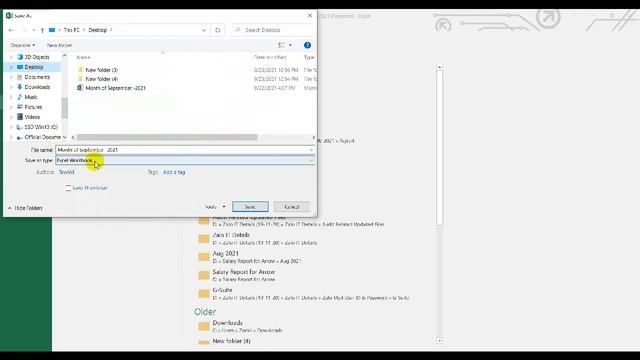640x360 pixels.
Task: Expand the 3D Objects tree node
Action: point(11,57)
